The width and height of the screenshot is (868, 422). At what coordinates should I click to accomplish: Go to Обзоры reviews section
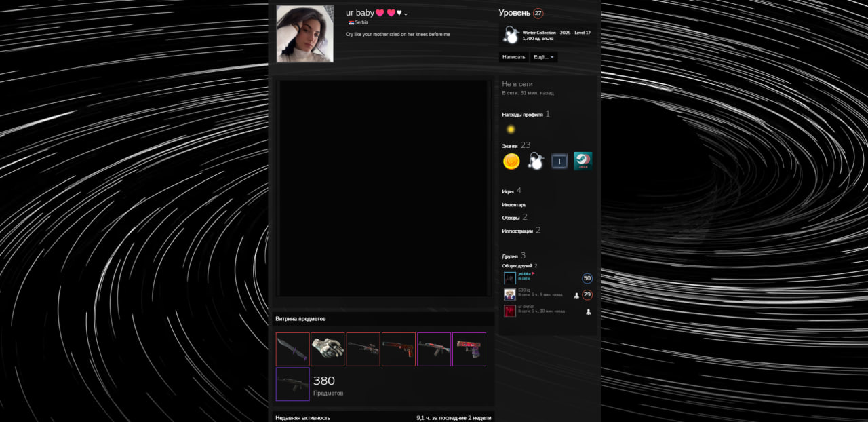(511, 218)
